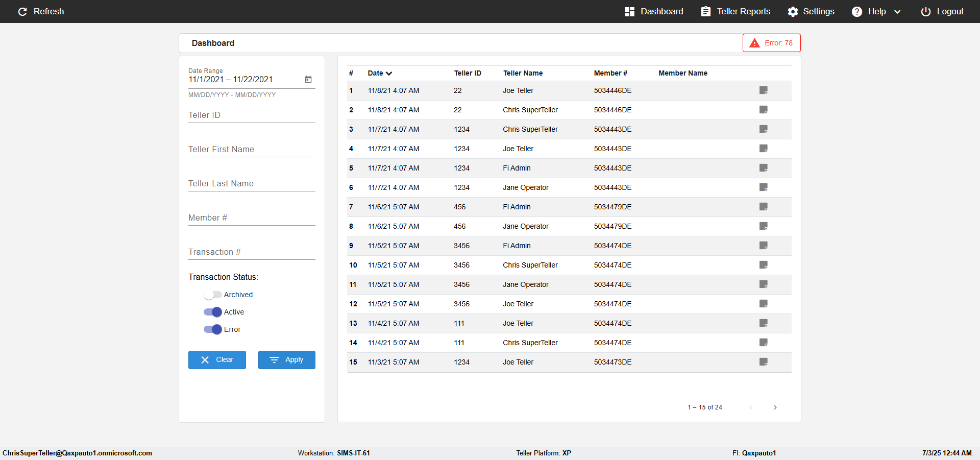Click the Clear filters button
This screenshot has width=980, height=460.
click(x=217, y=359)
